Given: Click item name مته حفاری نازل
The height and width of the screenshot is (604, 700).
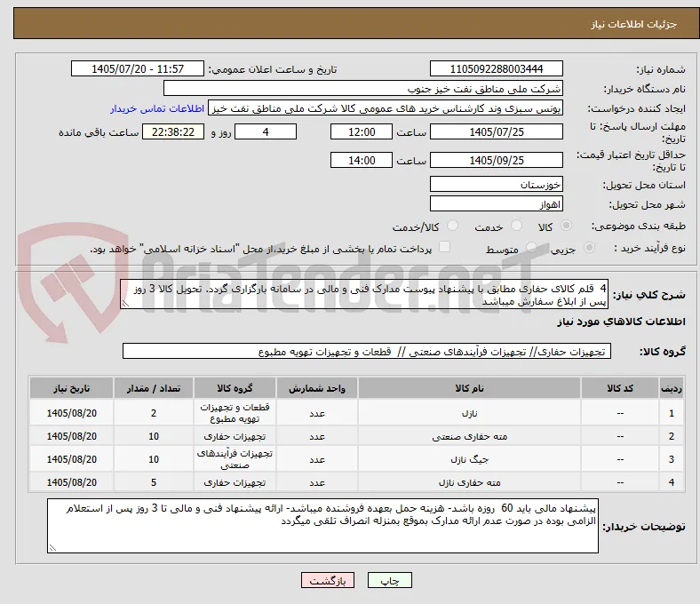Looking at the screenshot, I should click(469, 482).
